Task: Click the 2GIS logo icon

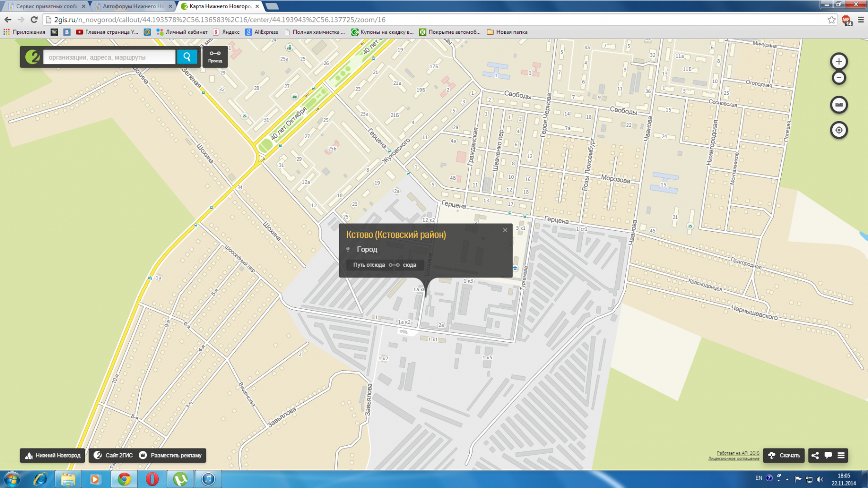Action: point(32,57)
